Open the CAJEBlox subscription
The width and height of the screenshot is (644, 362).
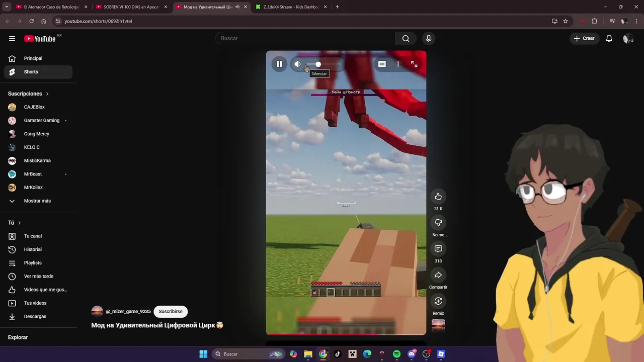click(x=38, y=107)
